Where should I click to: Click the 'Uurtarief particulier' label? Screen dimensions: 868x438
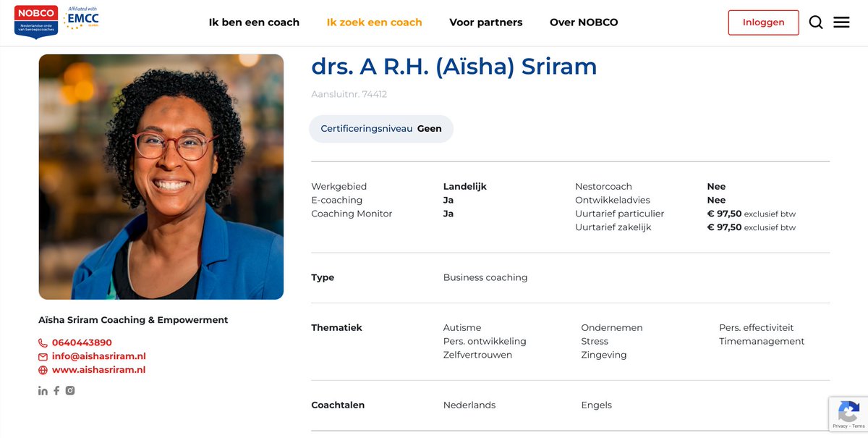click(620, 214)
